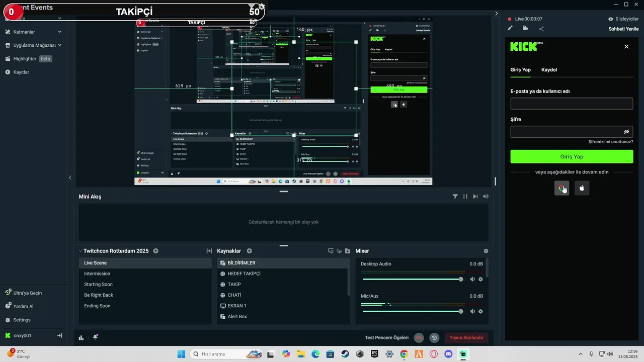Add a new scene with the plus icon

155,251
